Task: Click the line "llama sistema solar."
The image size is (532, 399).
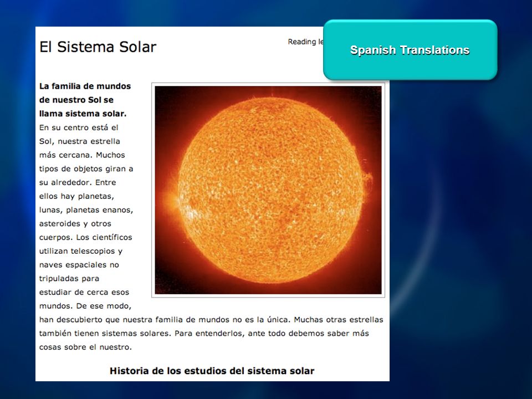Action: (x=83, y=114)
